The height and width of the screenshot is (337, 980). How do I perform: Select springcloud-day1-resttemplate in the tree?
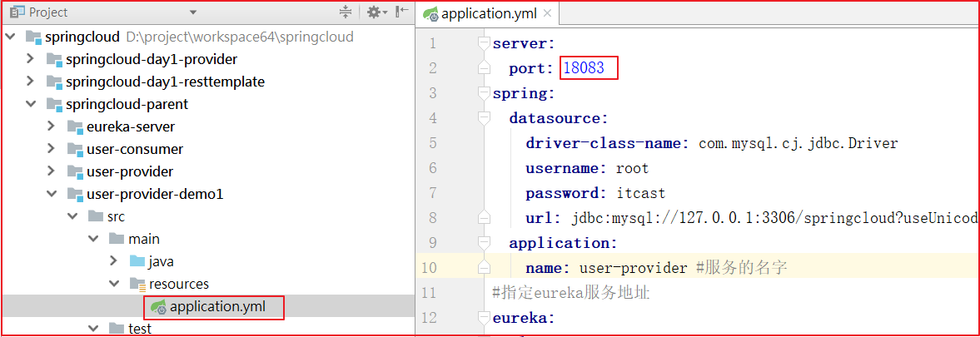(165, 82)
